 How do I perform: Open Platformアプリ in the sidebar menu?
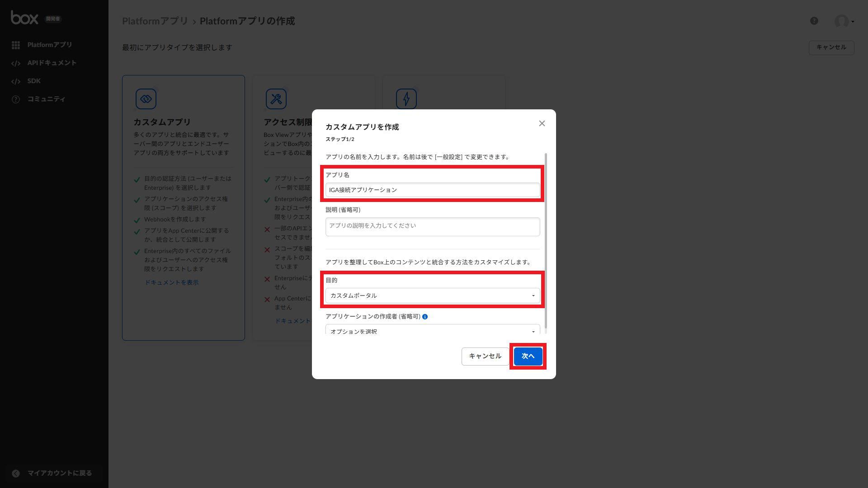point(49,45)
